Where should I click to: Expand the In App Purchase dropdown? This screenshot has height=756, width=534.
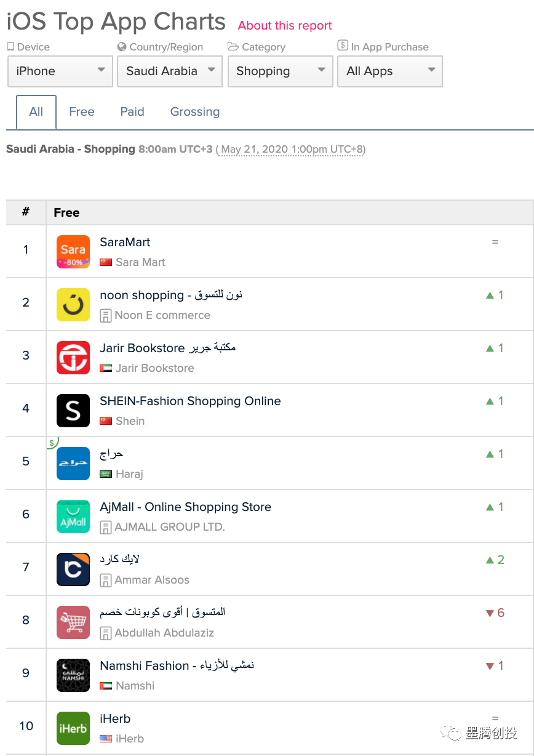(390, 71)
